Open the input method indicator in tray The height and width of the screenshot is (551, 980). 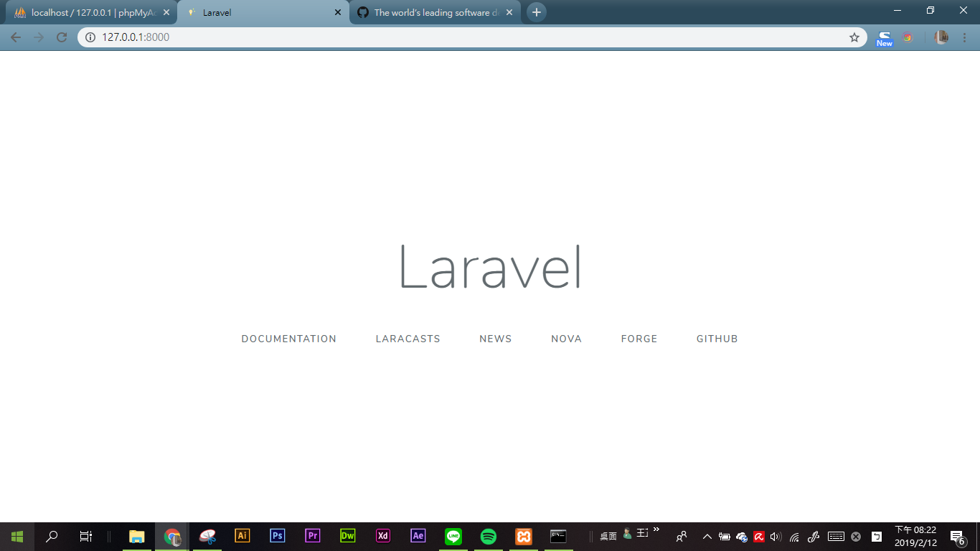click(877, 537)
